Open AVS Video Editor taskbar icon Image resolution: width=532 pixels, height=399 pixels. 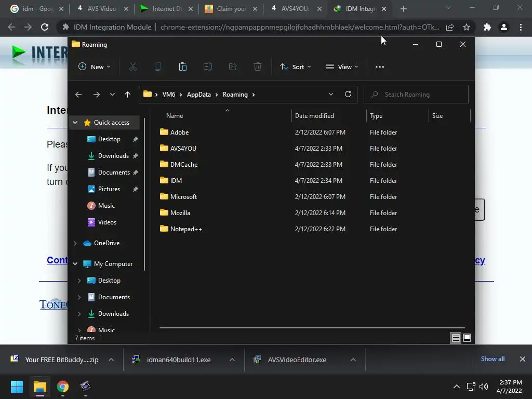coord(86,387)
